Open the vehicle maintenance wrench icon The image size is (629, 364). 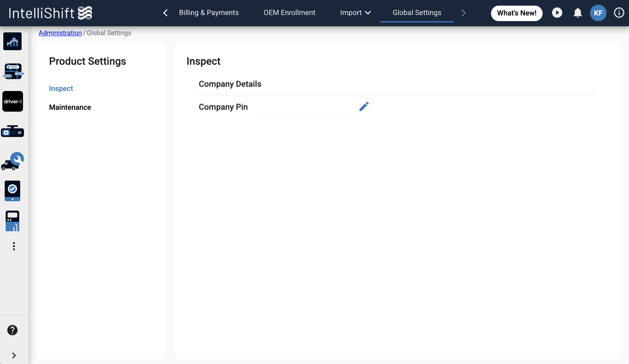click(x=13, y=161)
